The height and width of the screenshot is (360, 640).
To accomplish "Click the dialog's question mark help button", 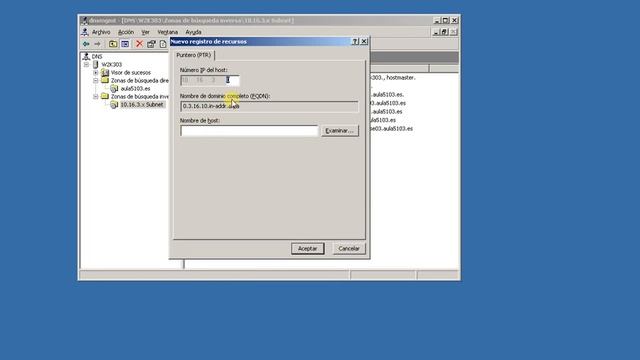I will point(355,42).
